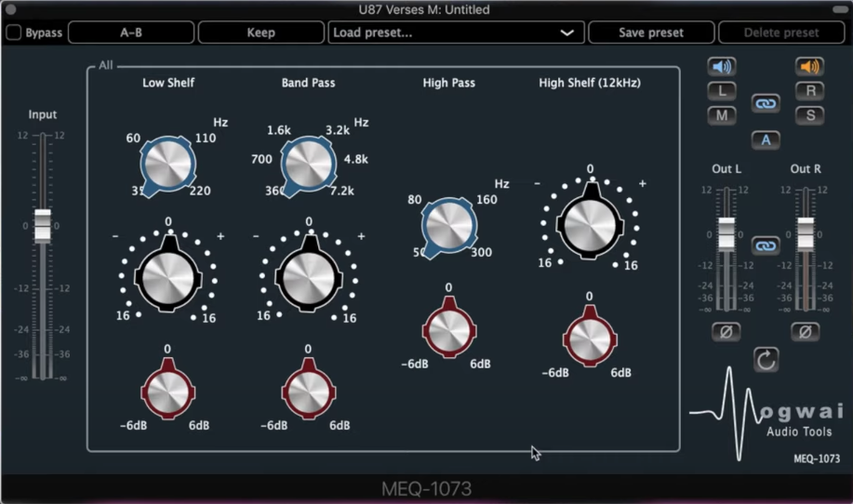This screenshot has height=504, width=853.
Task: Toggle the orange right channel speaker icon
Action: (809, 67)
